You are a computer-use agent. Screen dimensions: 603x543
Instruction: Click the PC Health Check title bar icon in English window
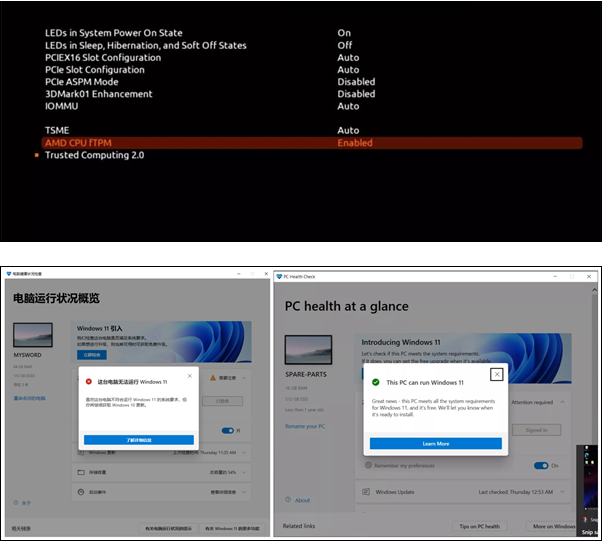[x=279, y=276]
